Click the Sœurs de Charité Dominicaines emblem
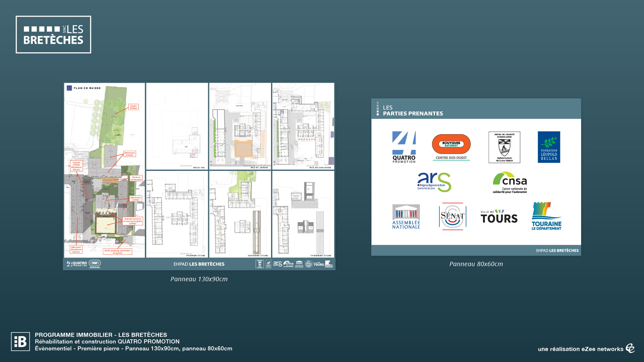Viewport: 644px width, 362px height. [504, 147]
